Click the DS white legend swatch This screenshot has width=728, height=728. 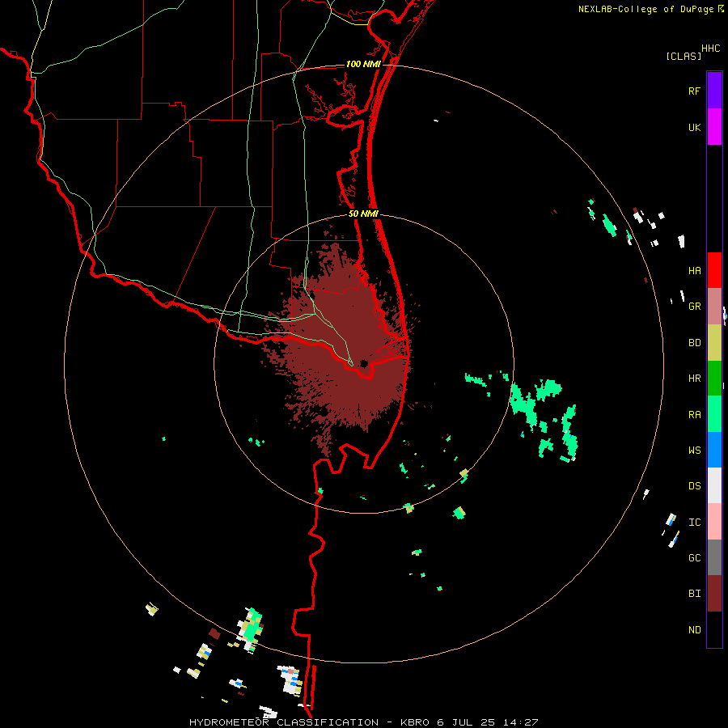click(x=714, y=485)
